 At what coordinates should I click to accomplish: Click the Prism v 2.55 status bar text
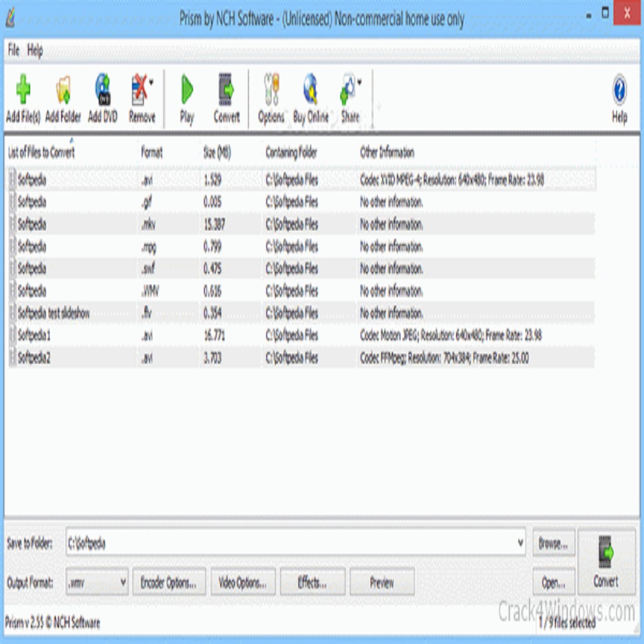pos(53,623)
